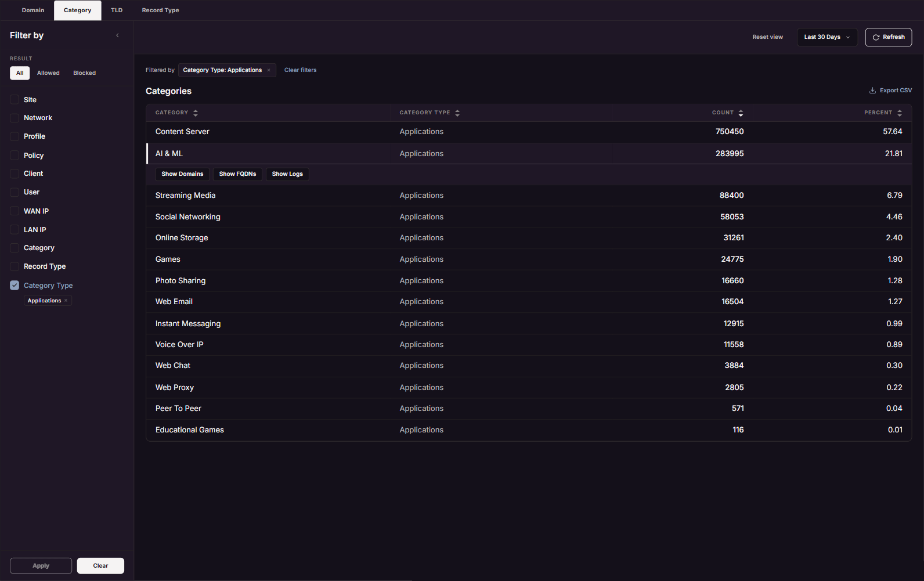Sort by the Category column arrows

click(196, 113)
